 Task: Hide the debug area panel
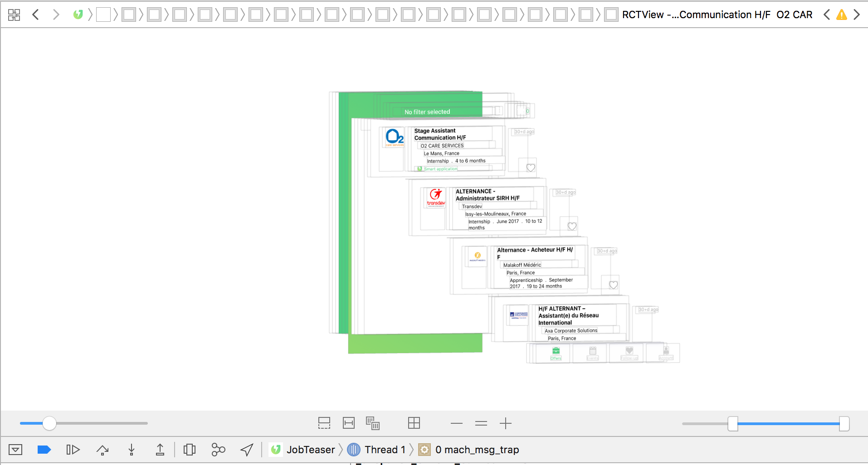[16, 449]
